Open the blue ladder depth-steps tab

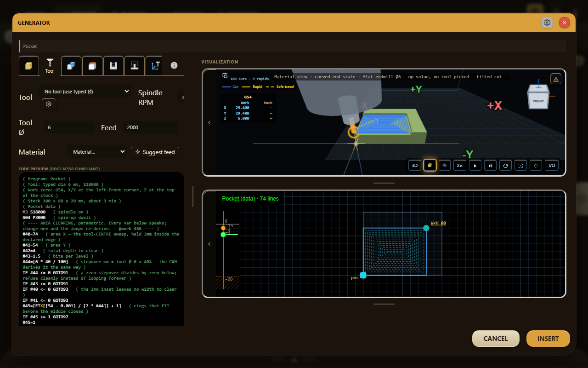point(113,66)
